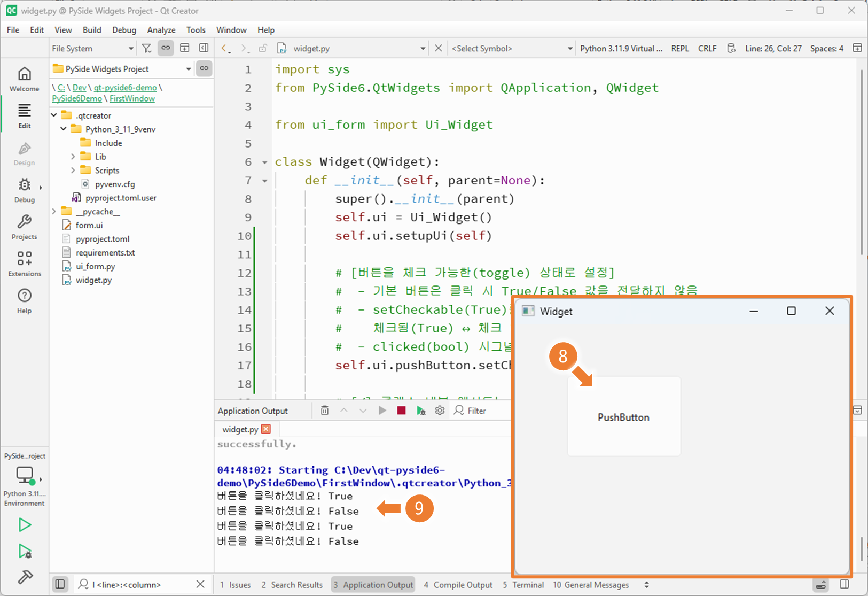Open the General Messages pane
Screen dimensions: 868x596
pos(591,585)
